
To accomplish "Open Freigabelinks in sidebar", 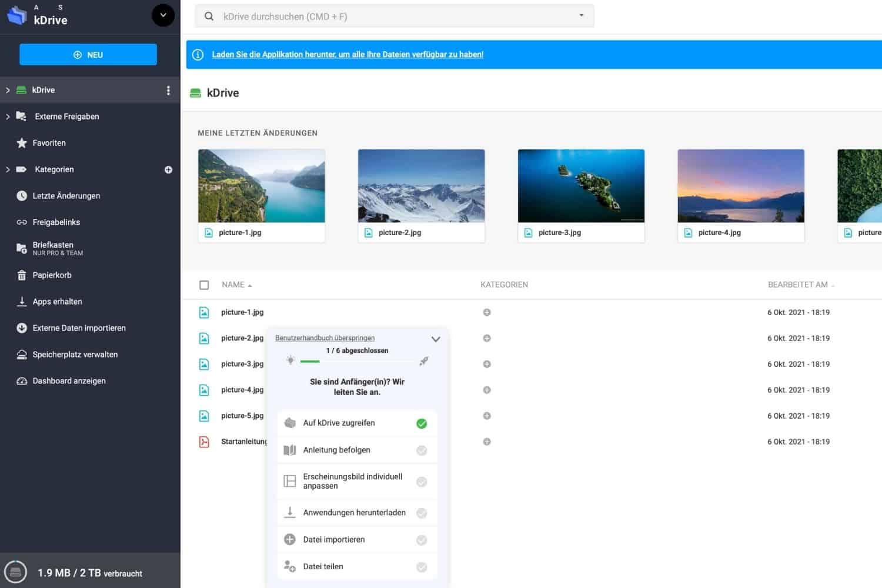I will tap(56, 222).
